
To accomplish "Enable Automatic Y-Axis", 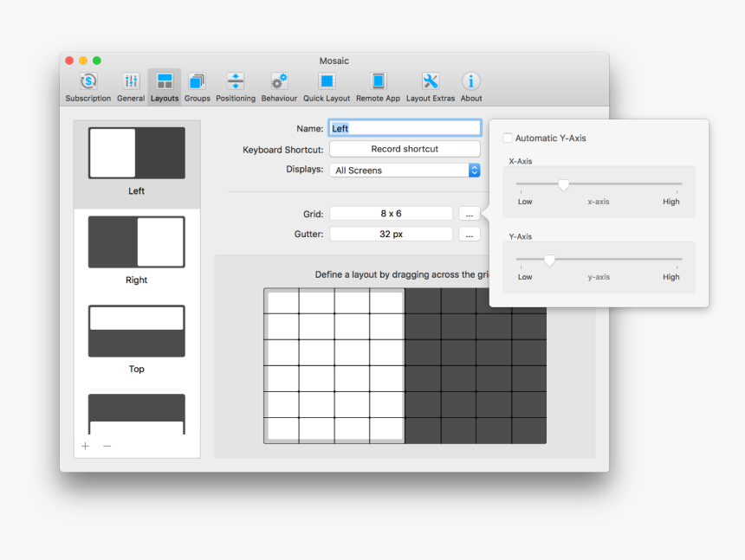I will point(507,138).
